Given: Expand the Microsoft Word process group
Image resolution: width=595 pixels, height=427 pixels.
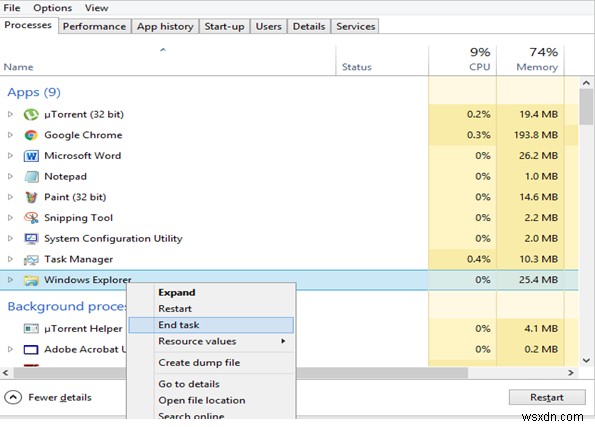Looking at the screenshot, I should click(x=10, y=156).
